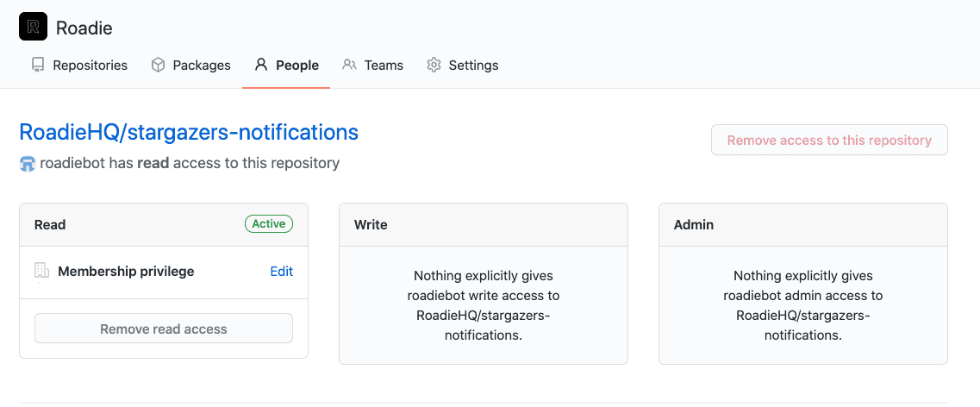Click the roadiebot avatar icon
This screenshot has height=407, width=980.
click(28, 164)
